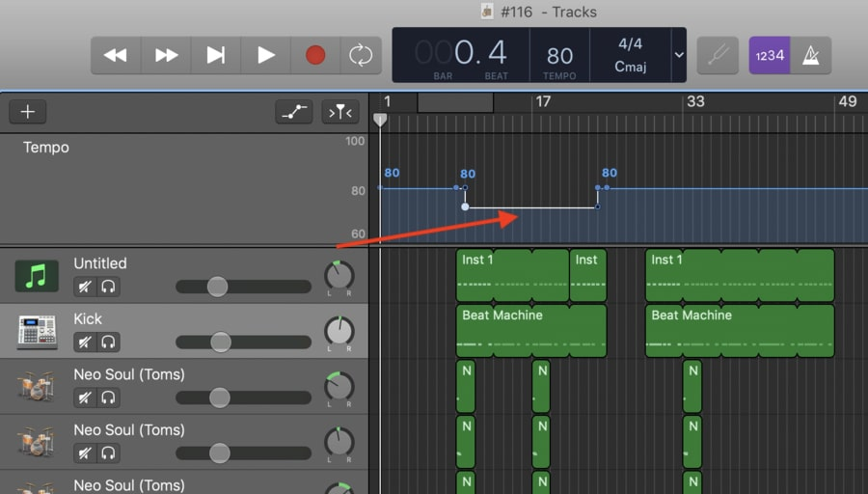Click second Neo Soul (Toms) pan knob
Image resolution: width=868 pixels, height=494 pixels.
(339, 441)
